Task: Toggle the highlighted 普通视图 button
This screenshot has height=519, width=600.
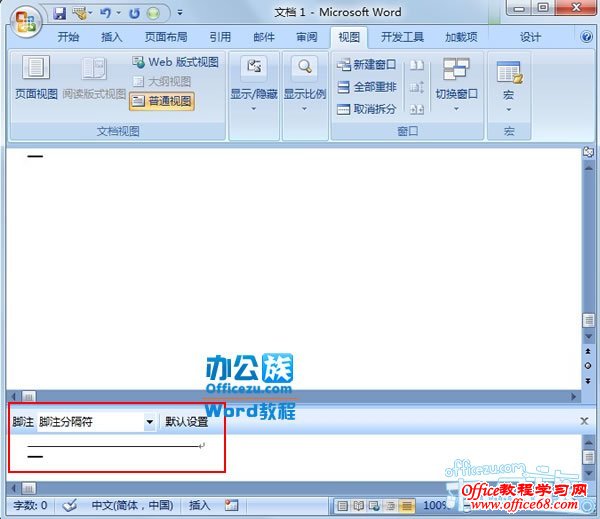Action: point(162,101)
